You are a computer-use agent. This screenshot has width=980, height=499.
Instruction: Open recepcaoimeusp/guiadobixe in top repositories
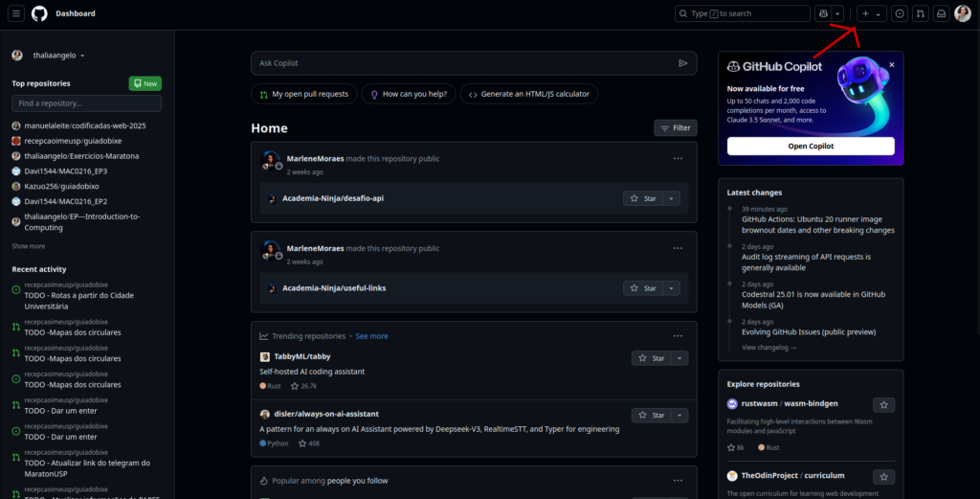tap(73, 141)
